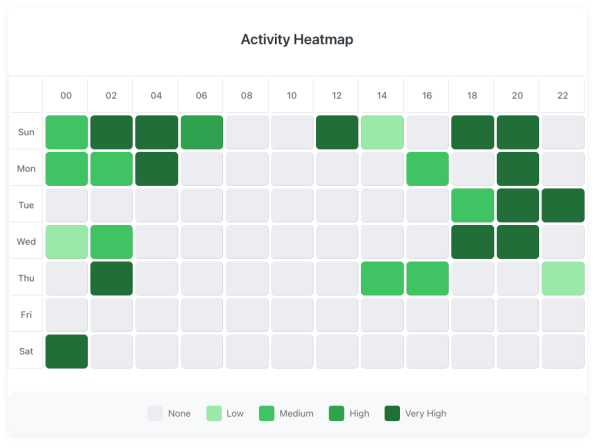This screenshot has height=448, width=600.
Task: Click the Sunday 06 high activity cell
Action: (201, 132)
